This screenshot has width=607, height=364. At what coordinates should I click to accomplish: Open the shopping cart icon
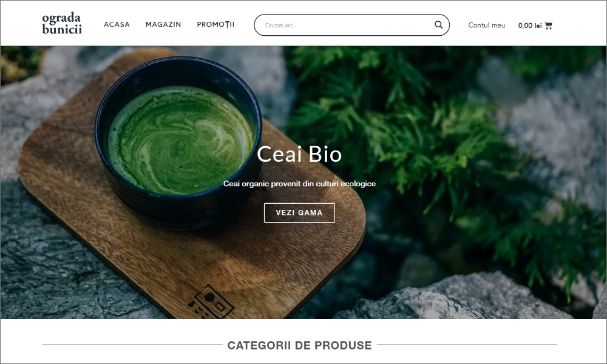pos(548,25)
